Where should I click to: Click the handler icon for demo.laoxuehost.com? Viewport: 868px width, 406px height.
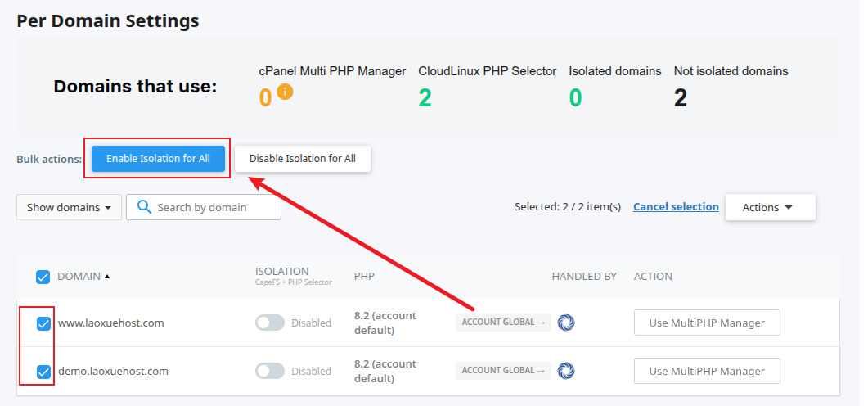click(566, 371)
